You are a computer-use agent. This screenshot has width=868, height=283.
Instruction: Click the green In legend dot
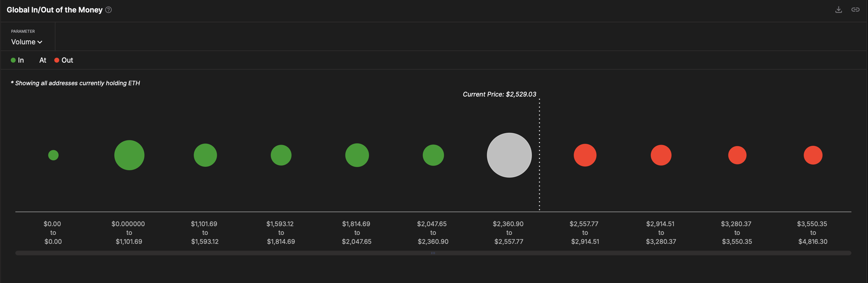coord(13,60)
